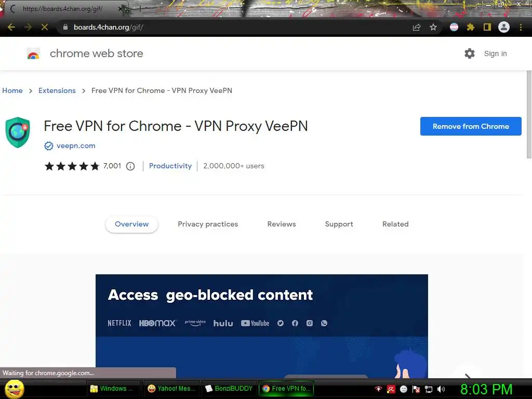Click the 2,000,000+ users text
The height and width of the screenshot is (399, 532).
[234, 166]
